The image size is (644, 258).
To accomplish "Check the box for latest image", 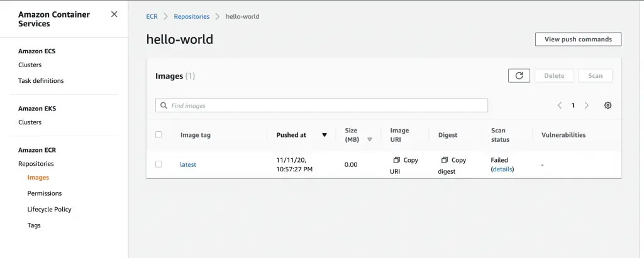I will [x=158, y=164].
